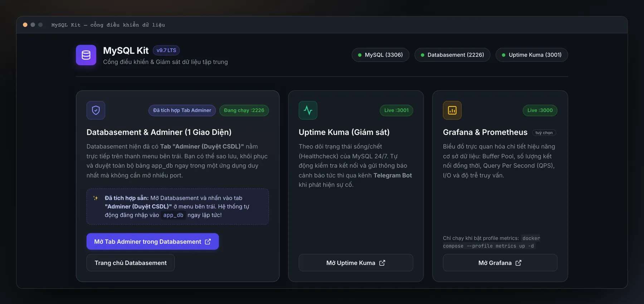
Task: Click the 'Đang chạy :2226' status badge
Action: (x=244, y=110)
